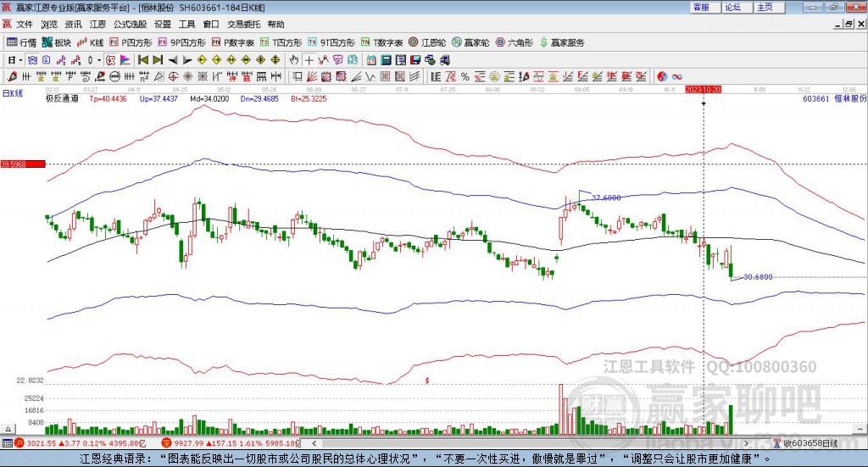Switch to the K线 chart view
The height and width of the screenshot is (467, 868).
point(90,42)
